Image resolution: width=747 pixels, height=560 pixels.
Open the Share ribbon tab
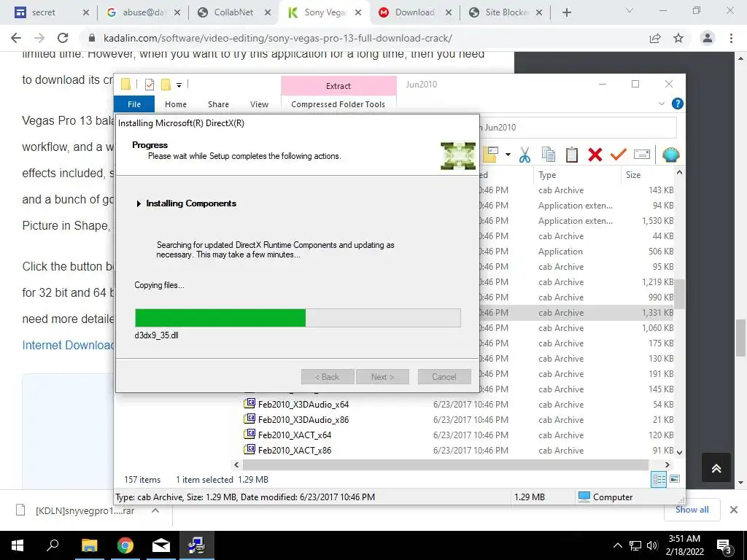[x=218, y=104]
